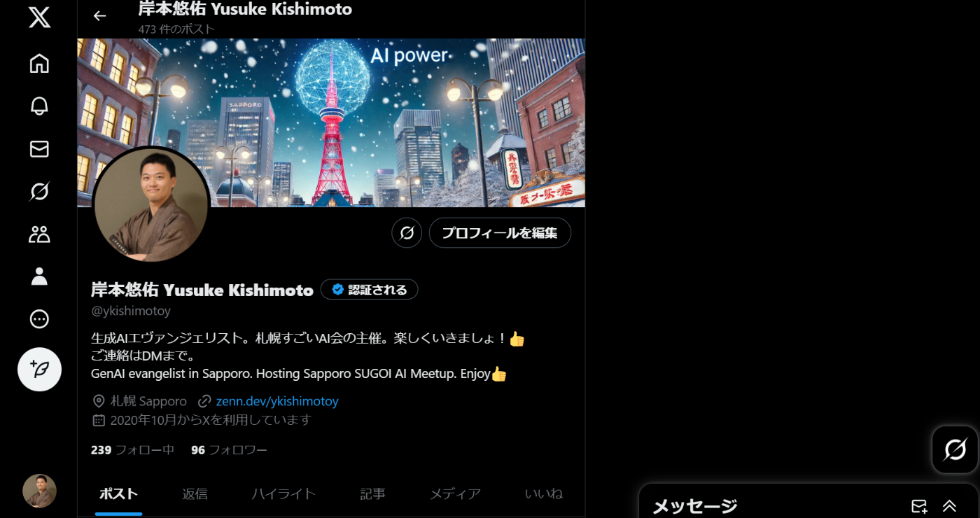The height and width of the screenshot is (518, 980).
Task: Start a new message from the drawer icon
Action: (919, 505)
